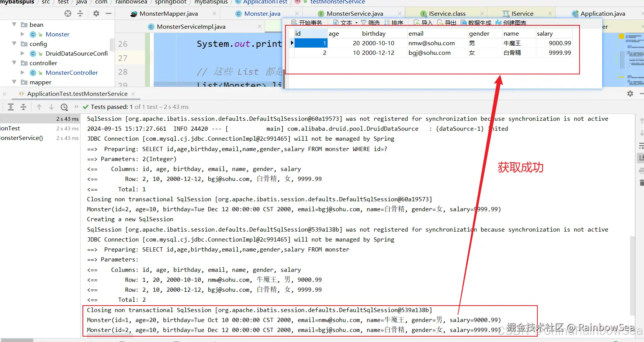Image resolution: width=644 pixels, height=342 pixels.
Task: Click the data generation (数据生成) icon
Action: tap(464, 23)
